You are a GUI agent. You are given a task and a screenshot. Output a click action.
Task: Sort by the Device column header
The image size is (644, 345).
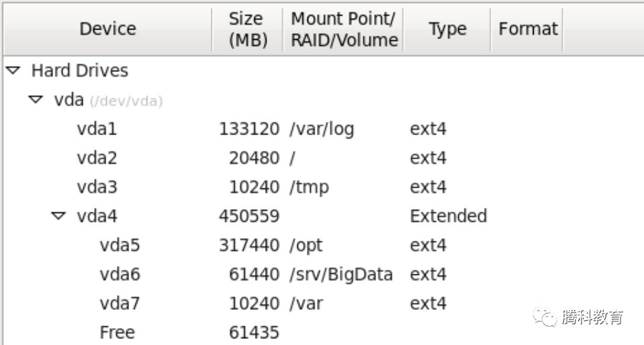[x=108, y=29]
